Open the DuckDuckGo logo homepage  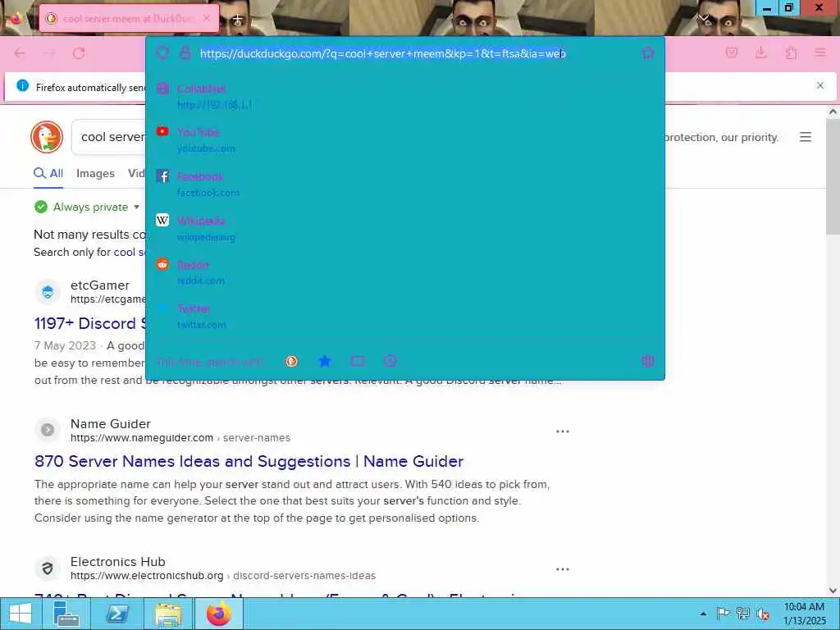(47, 137)
